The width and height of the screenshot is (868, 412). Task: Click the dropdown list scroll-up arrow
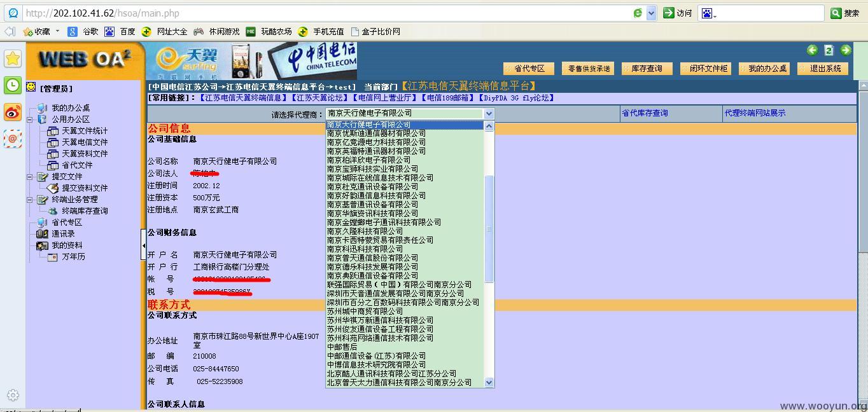click(x=489, y=126)
